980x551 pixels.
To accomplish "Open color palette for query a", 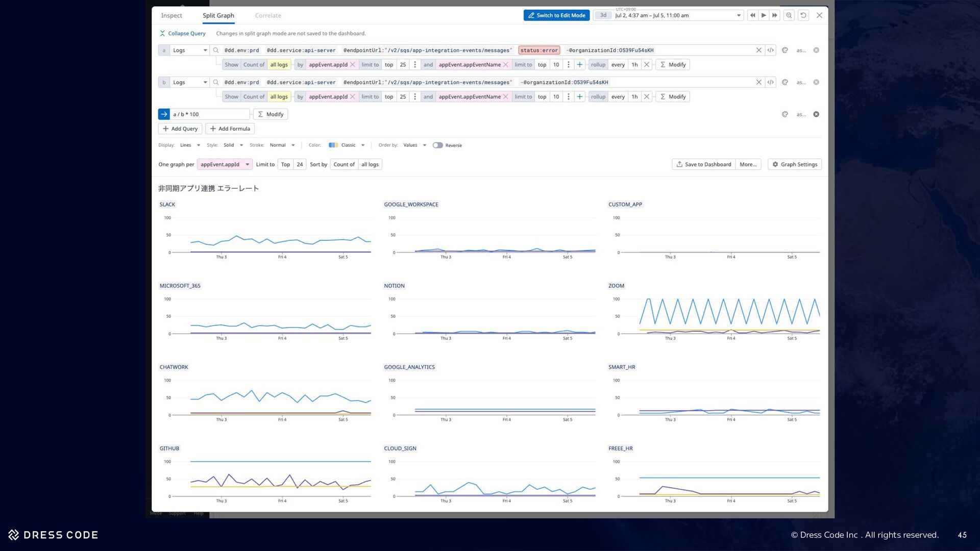I will pos(785,50).
